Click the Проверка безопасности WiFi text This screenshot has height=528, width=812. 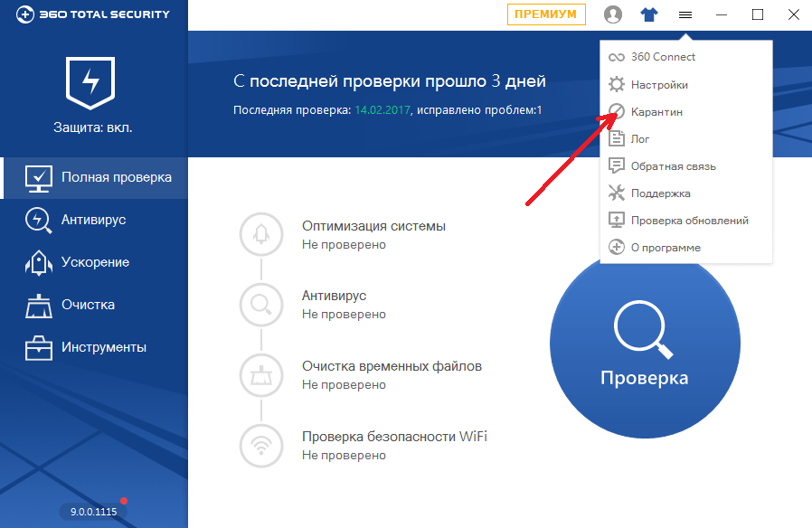click(x=394, y=437)
